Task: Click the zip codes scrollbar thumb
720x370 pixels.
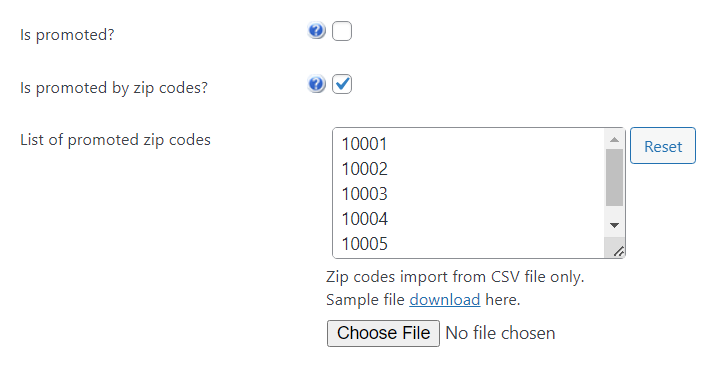Action: click(614, 177)
